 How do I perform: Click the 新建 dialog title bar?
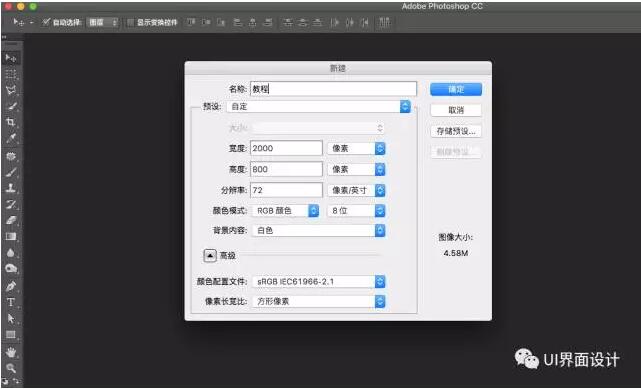click(338, 68)
